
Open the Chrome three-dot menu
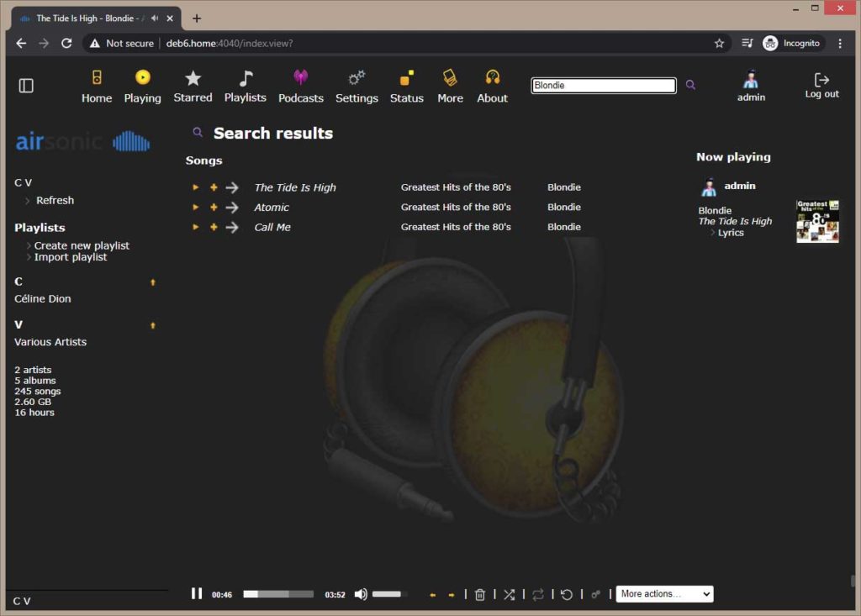click(840, 44)
